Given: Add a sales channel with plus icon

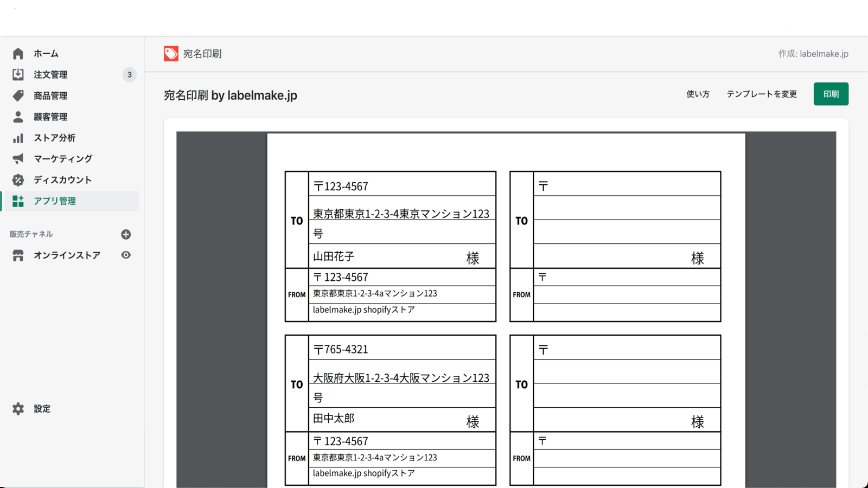Looking at the screenshot, I should (x=126, y=234).
